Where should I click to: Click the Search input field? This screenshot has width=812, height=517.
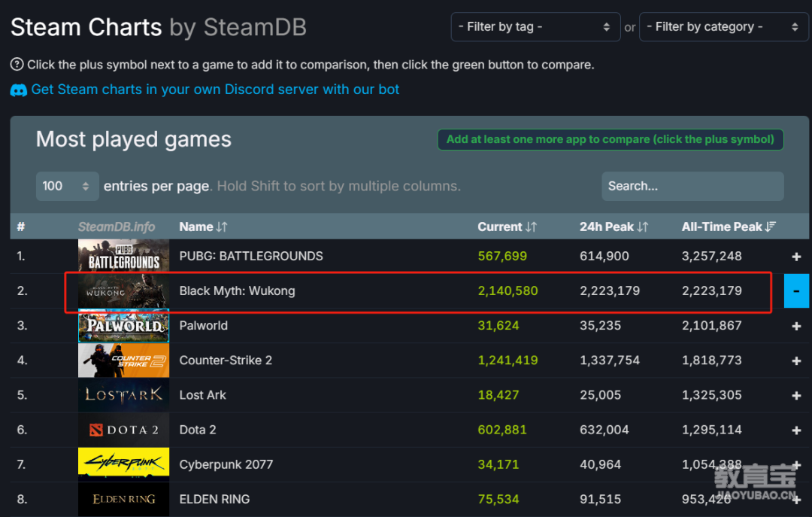(x=692, y=186)
